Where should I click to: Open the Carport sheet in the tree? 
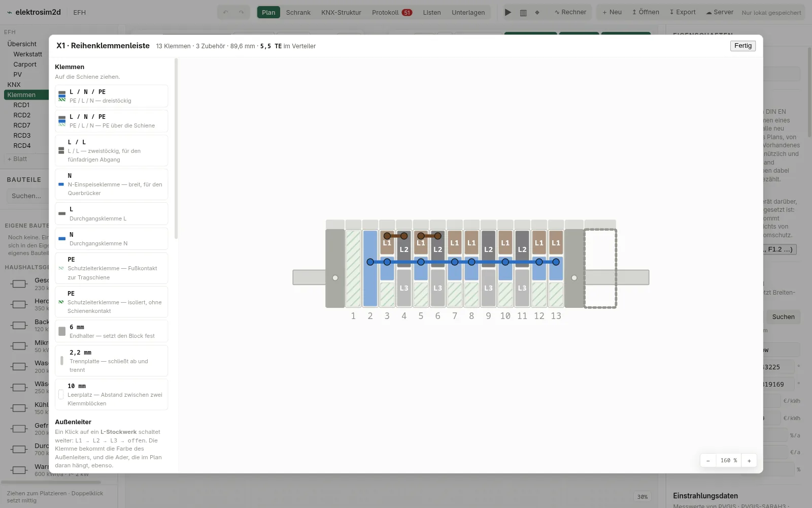25,65
